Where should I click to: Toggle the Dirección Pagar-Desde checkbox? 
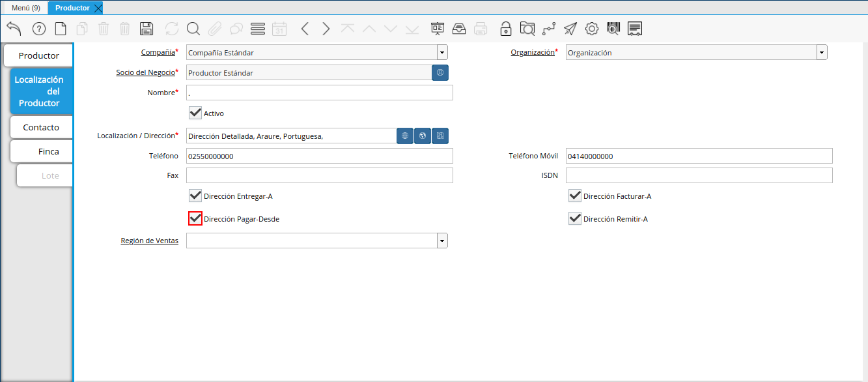(x=195, y=219)
